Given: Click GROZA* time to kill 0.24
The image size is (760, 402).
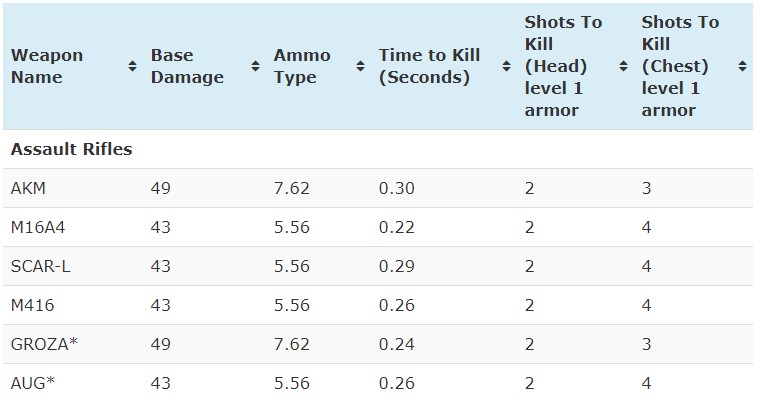Looking at the screenshot, I should (x=396, y=344).
